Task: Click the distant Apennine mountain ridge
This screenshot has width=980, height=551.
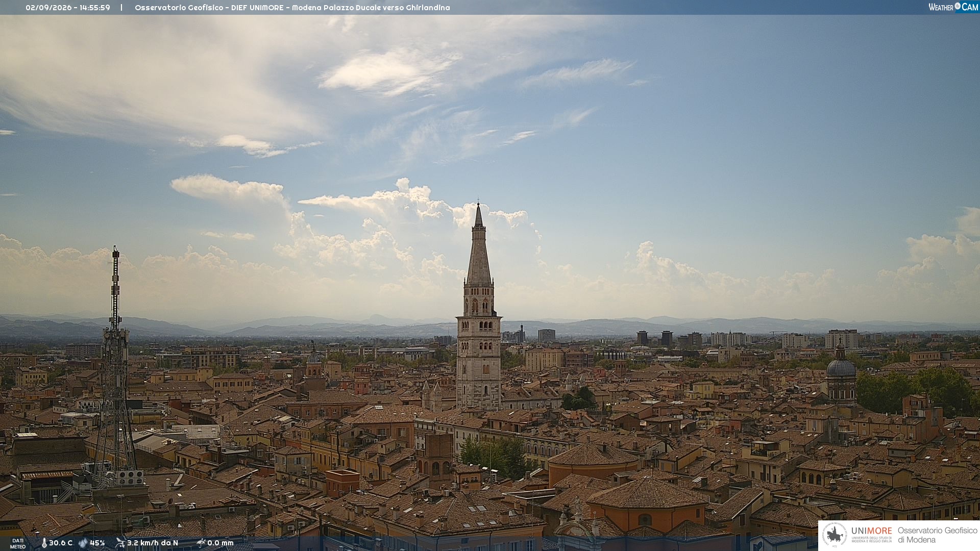Action: click(490, 327)
